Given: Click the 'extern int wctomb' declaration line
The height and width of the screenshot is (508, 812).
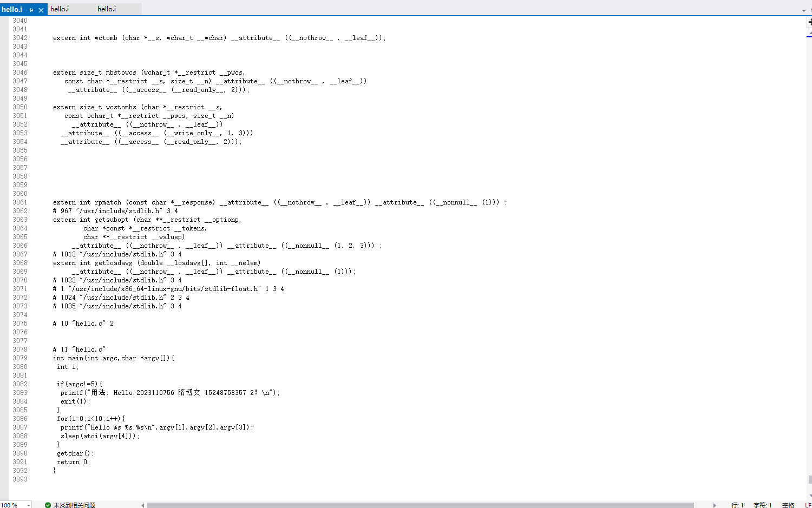Looking at the screenshot, I should coord(219,38).
